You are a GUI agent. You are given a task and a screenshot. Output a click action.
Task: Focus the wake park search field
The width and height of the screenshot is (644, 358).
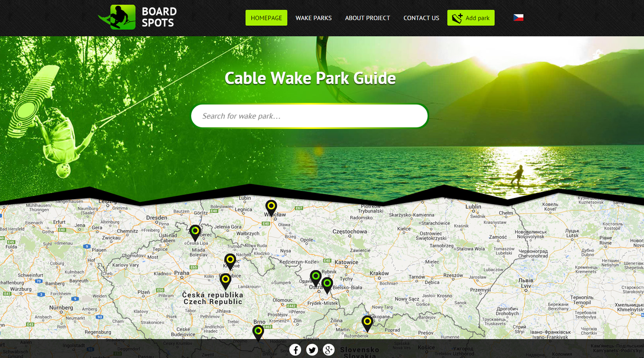pos(310,116)
